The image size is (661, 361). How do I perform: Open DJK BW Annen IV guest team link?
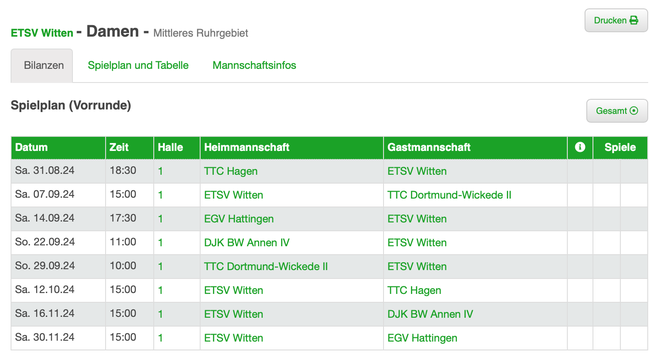pos(430,314)
